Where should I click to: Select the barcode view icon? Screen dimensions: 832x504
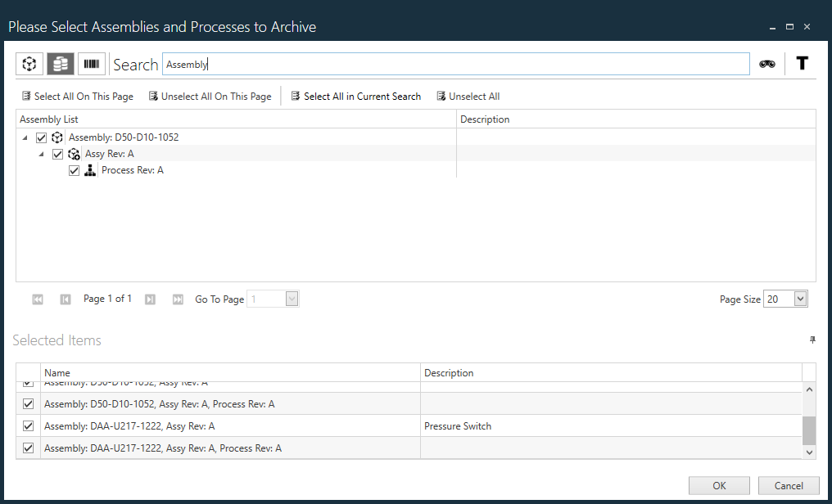(91, 63)
